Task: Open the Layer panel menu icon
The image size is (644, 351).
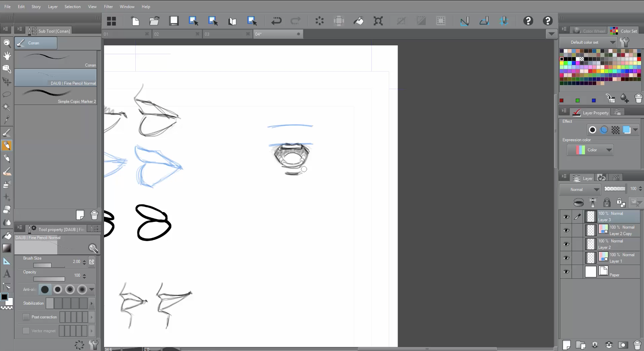Action: pyautogui.click(x=564, y=177)
